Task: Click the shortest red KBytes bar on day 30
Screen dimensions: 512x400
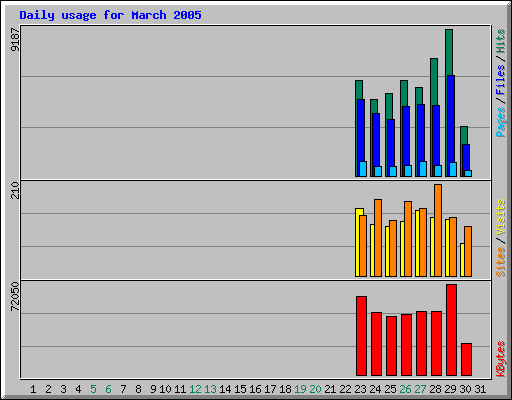Action: [x=466, y=359]
